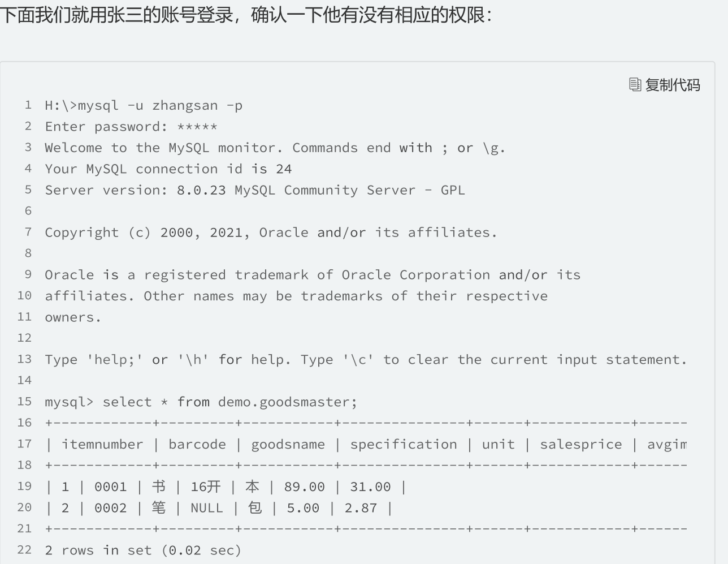This screenshot has height=564, width=728.
Task: Click the connection id number 24
Action: [284, 169]
